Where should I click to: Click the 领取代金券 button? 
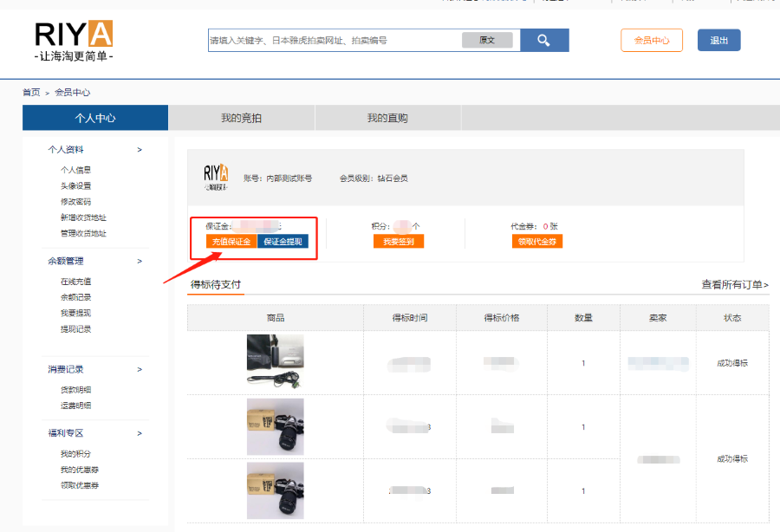pyautogui.click(x=537, y=242)
